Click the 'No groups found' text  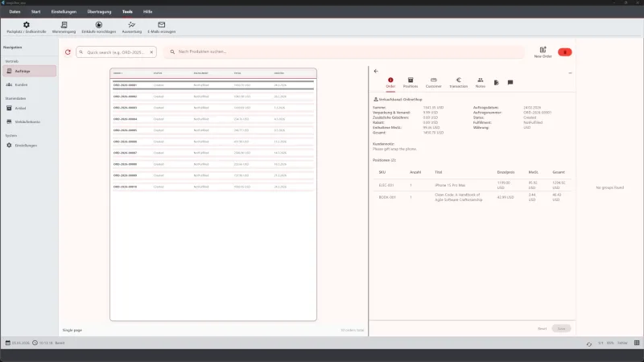tap(609, 187)
